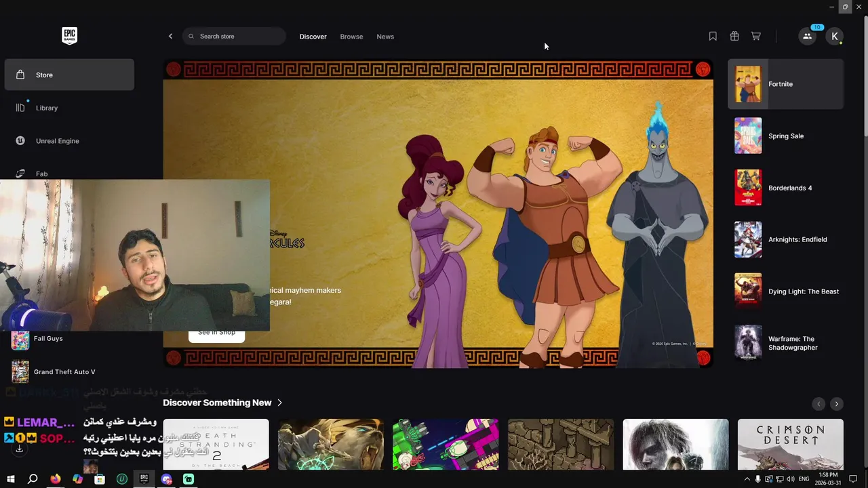Select Fortnite in the featured list
Screen dimensions: 868x488
click(x=785, y=84)
